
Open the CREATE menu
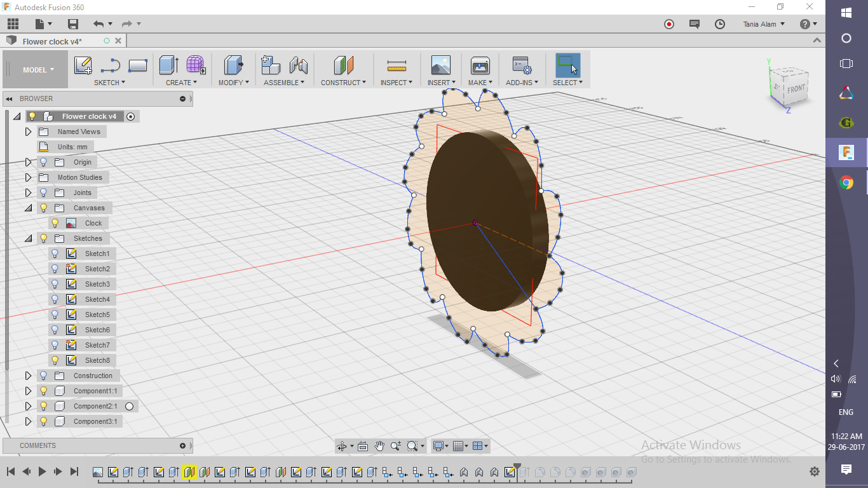182,83
